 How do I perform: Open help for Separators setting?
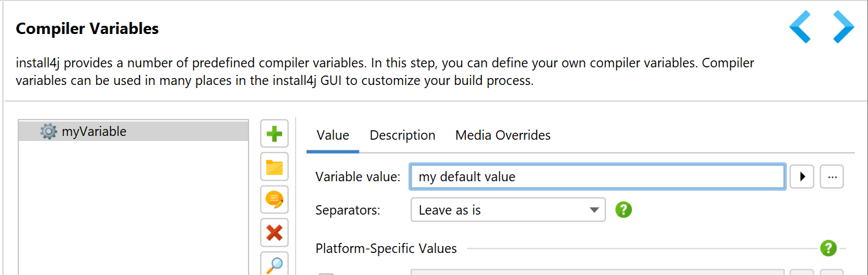point(623,210)
